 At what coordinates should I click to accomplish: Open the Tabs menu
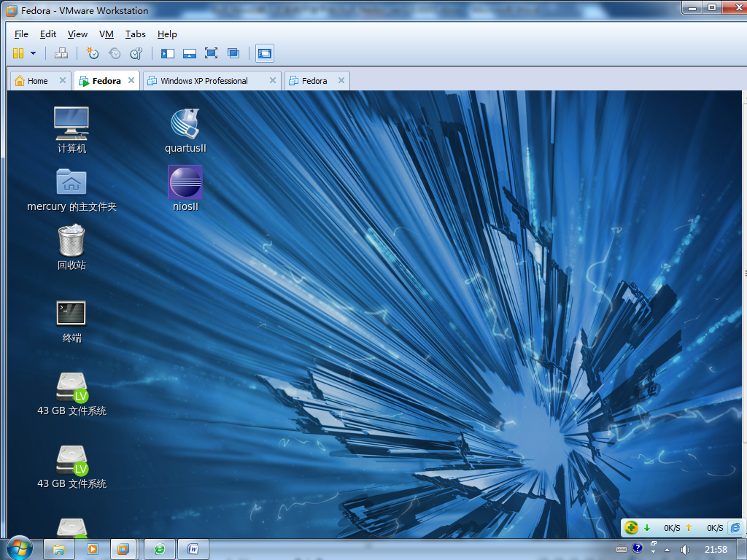tap(135, 34)
